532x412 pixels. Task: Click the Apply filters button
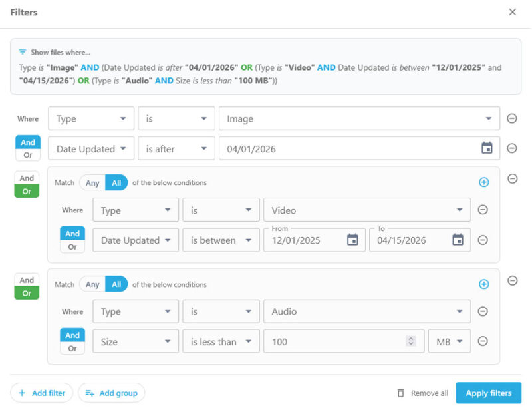488,393
